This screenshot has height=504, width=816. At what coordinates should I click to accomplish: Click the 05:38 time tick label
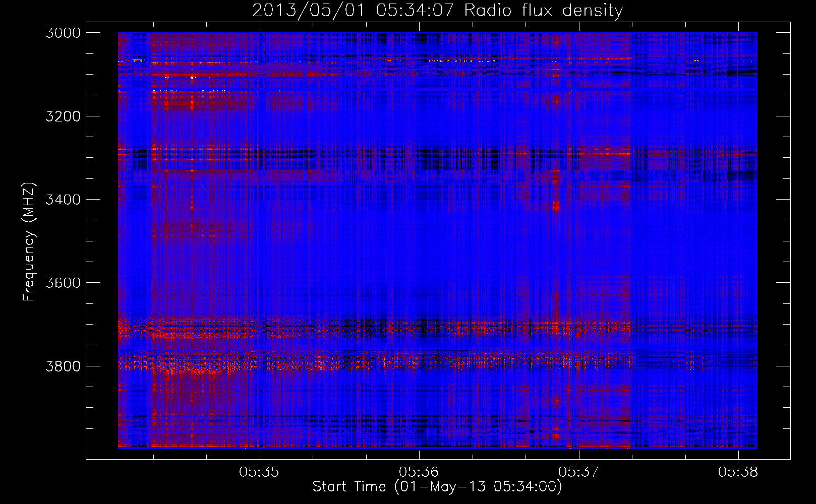[x=738, y=472]
